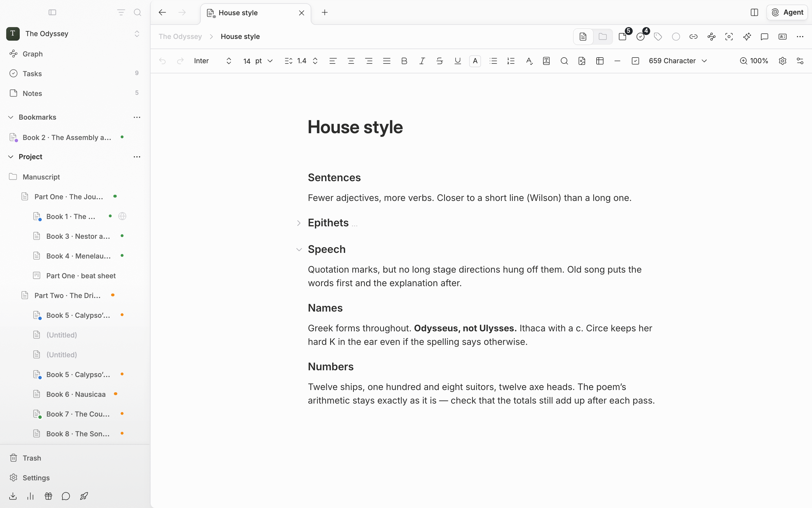Insert a table
This screenshot has width=812, height=508.
click(x=600, y=61)
